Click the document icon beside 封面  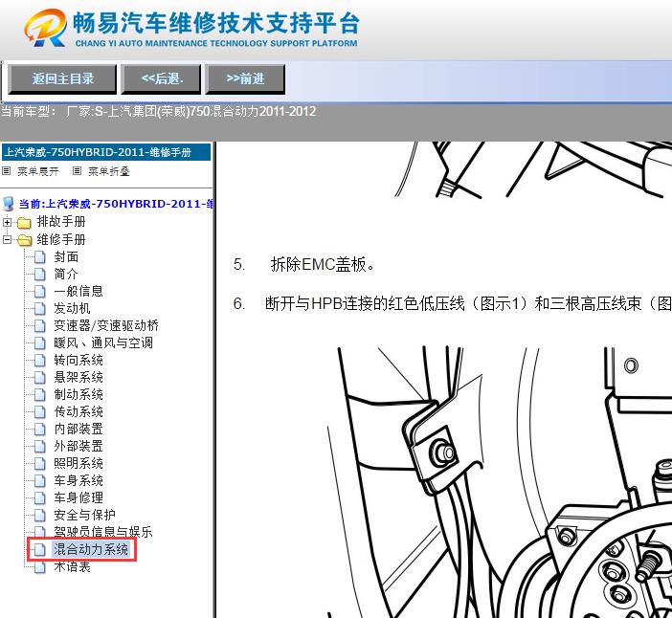40,257
